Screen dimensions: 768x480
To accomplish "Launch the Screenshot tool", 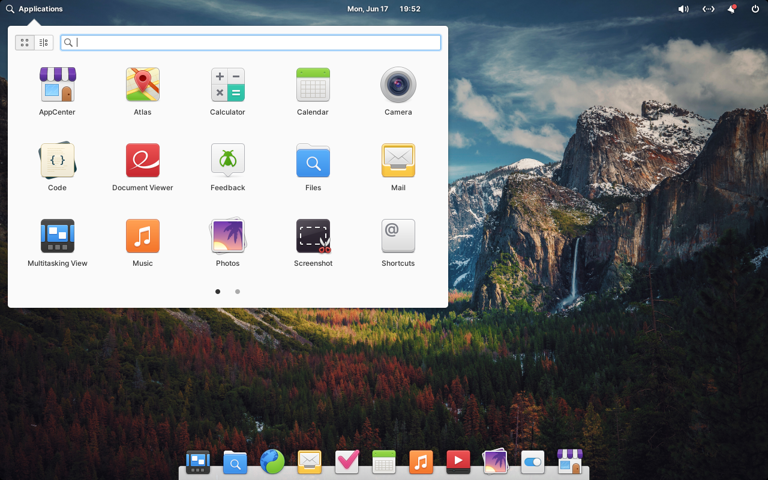I will [x=313, y=242].
